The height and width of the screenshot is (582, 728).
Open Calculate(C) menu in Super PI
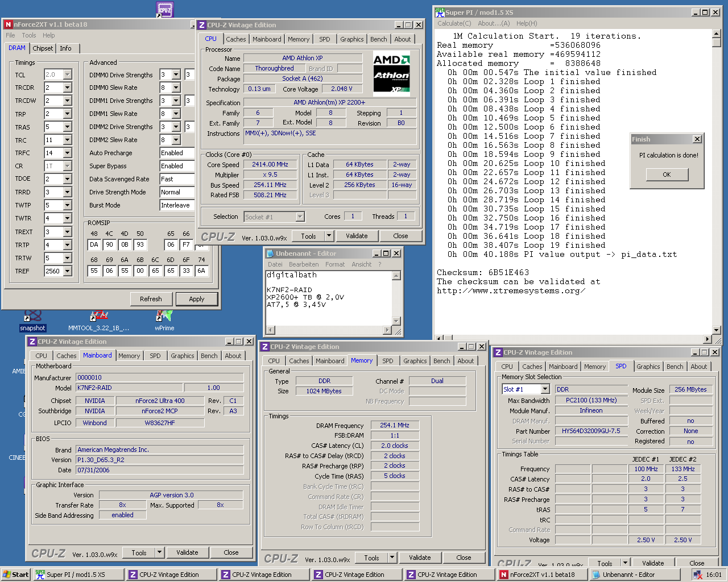454,23
